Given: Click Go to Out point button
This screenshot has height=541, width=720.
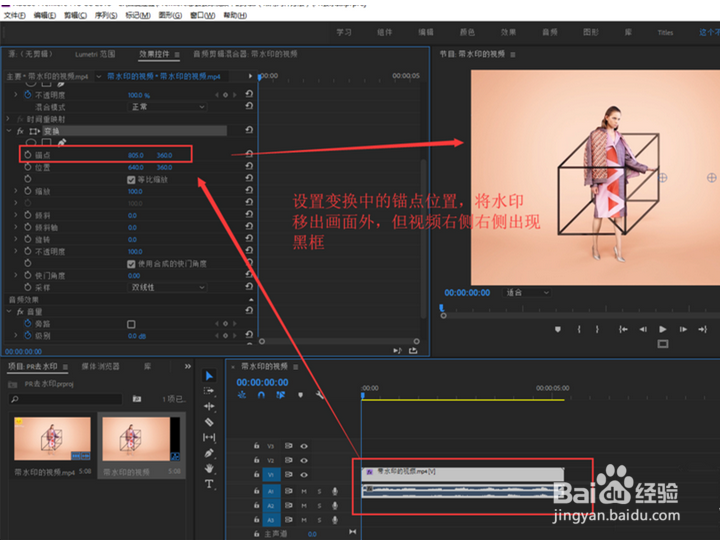Looking at the screenshot, I should pos(703,329).
